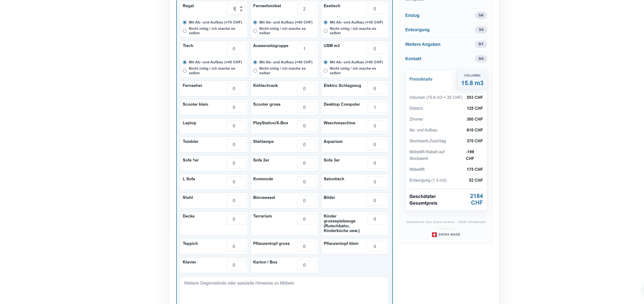Focus the Kommode quantity field

(x=306, y=182)
